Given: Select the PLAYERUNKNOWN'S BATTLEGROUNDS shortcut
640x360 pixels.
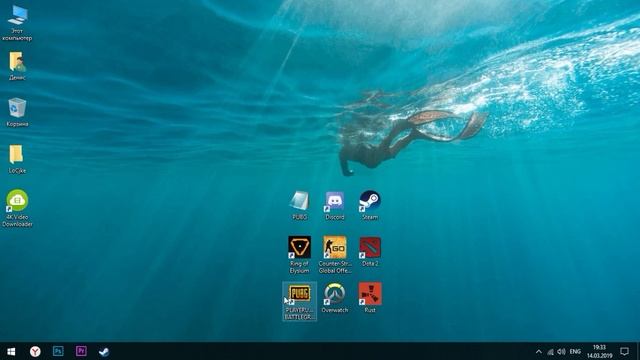Looking at the screenshot, I should [x=300, y=301].
